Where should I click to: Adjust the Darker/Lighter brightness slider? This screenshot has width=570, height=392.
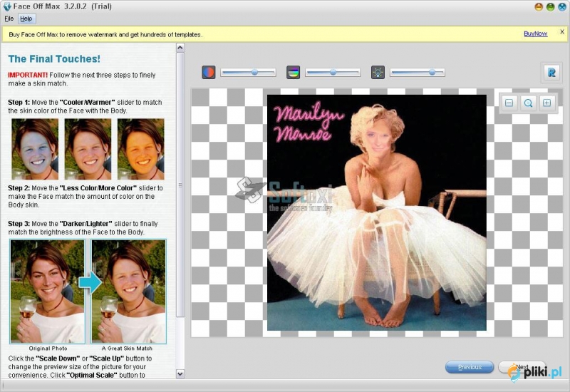418,73
